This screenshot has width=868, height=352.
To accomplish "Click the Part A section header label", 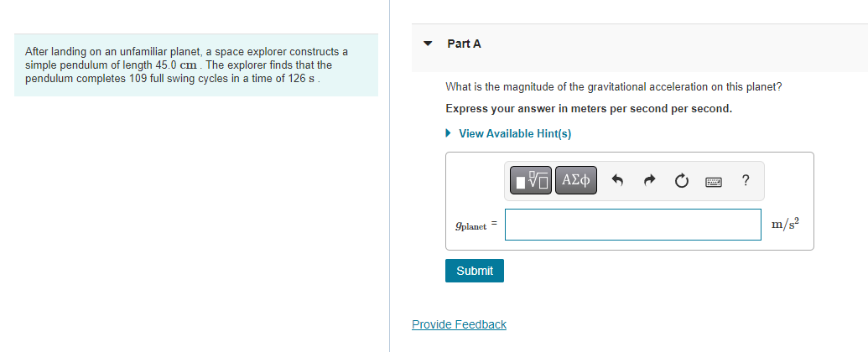I will click(x=464, y=44).
